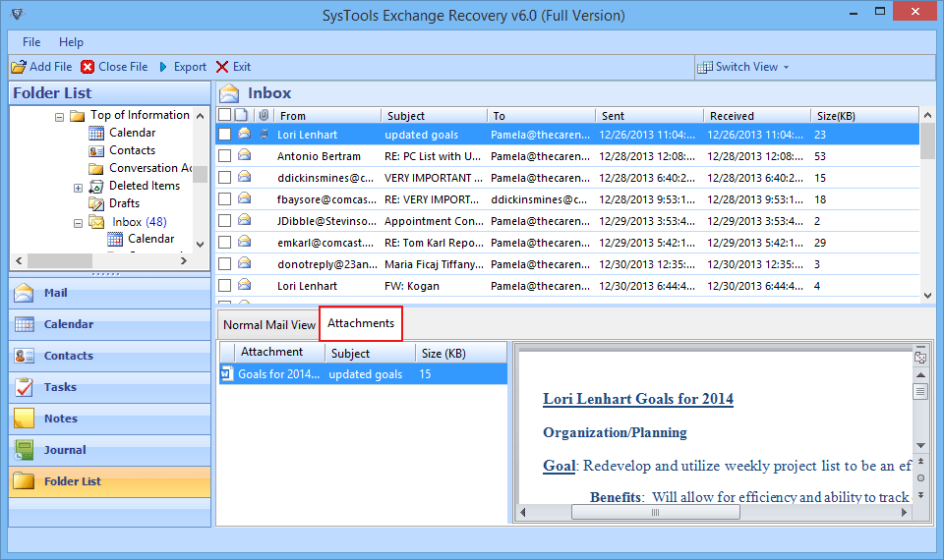Click the paperclip icon on Lori Lenhart's updated goals row

tap(264, 135)
